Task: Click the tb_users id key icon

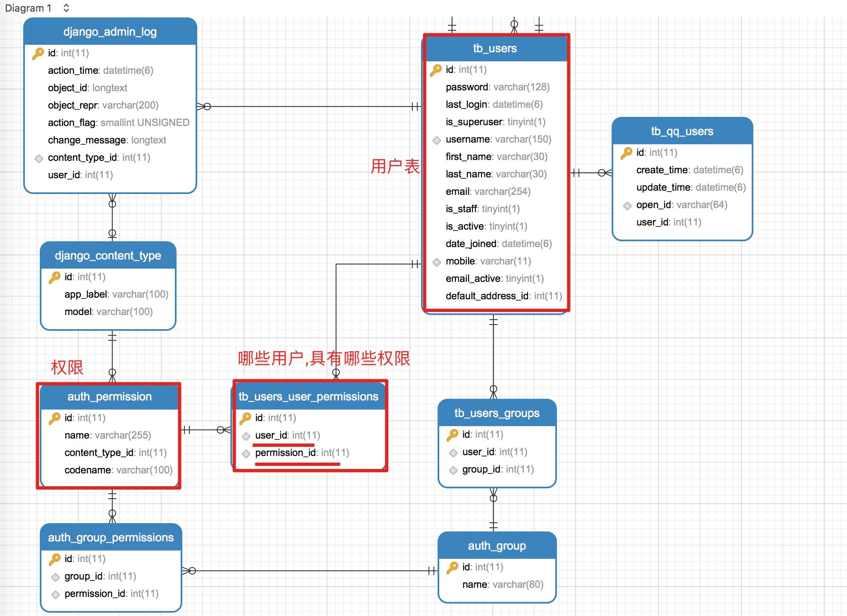Action: point(436,70)
